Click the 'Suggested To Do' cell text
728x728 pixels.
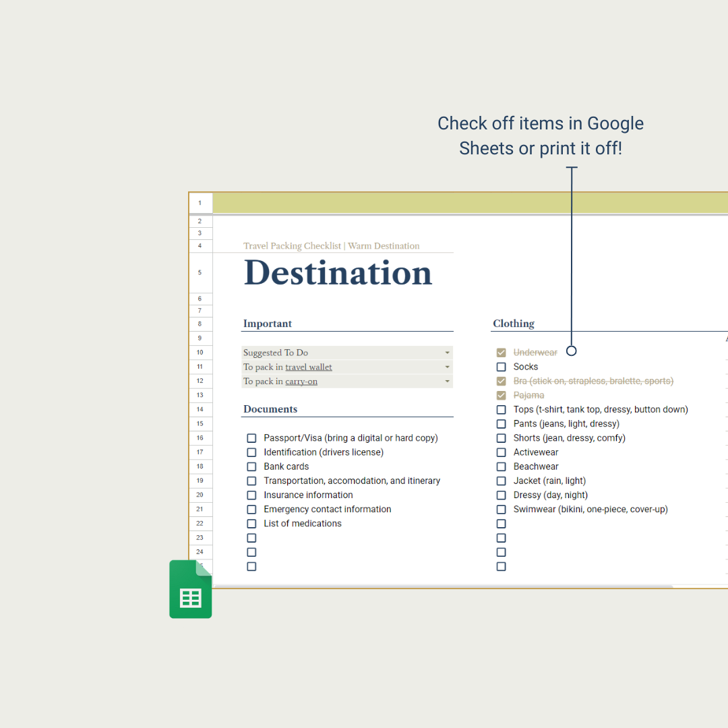click(x=275, y=353)
